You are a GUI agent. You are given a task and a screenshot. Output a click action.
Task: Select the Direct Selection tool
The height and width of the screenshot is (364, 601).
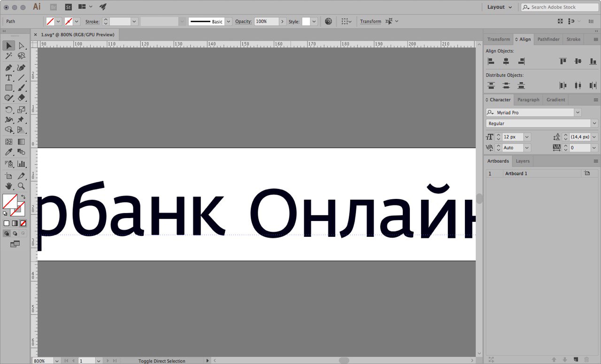pyautogui.click(x=21, y=45)
